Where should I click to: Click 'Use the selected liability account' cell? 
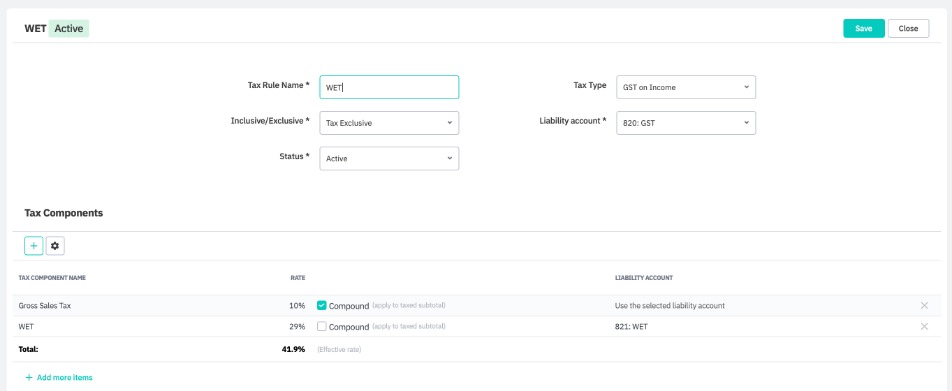click(x=670, y=306)
